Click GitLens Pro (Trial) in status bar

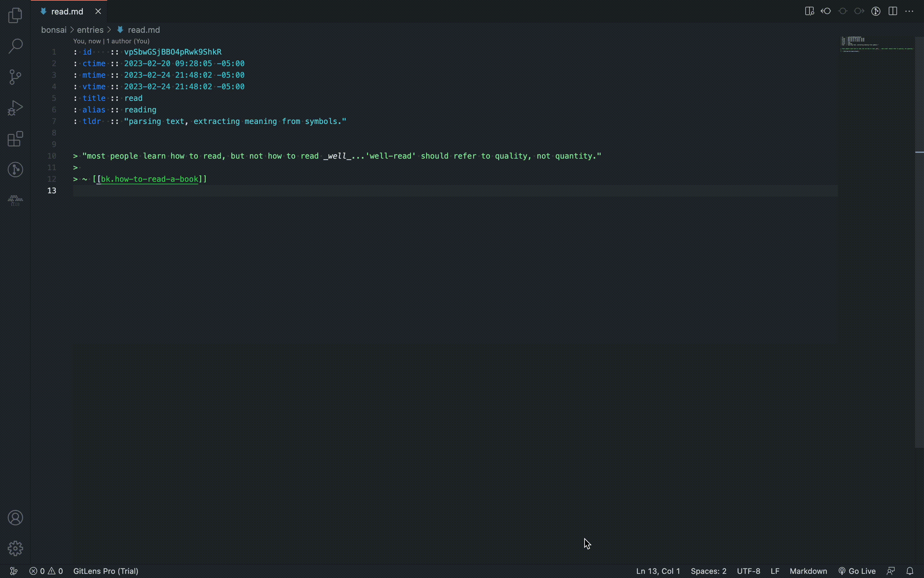pos(106,571)
